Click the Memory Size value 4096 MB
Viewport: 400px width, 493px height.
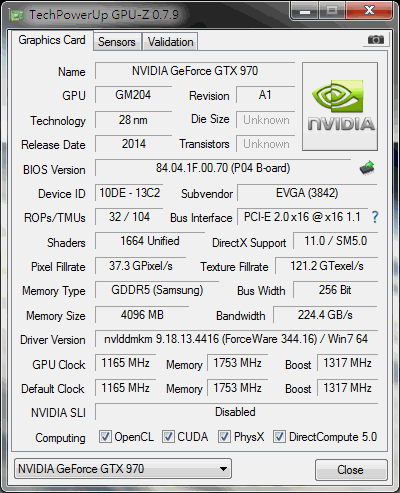click(142, 315)
